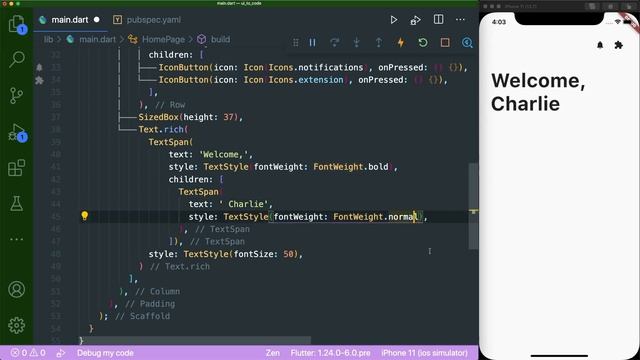Open the Testing flask view

click(17, 203)
